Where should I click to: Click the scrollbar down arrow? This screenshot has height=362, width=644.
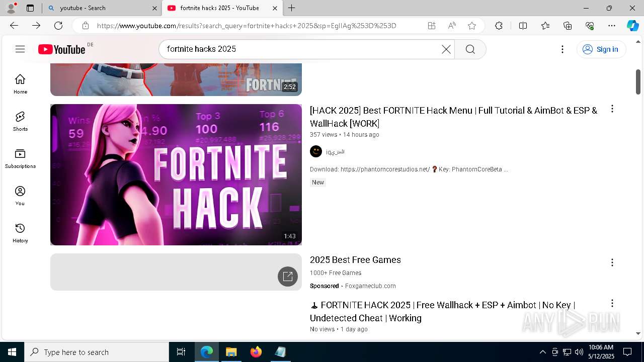coord(638,333)
